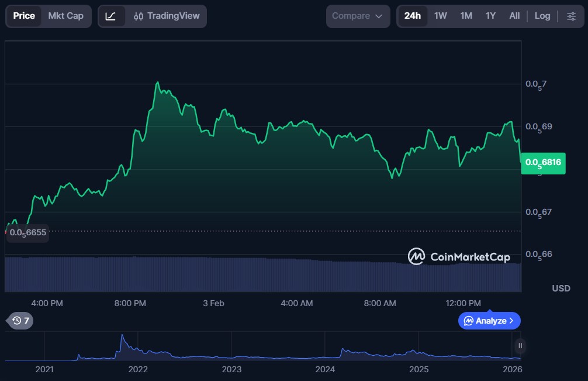The image size is (588, 381).
Task: Show All time price history
Action: [x=514, y=16]
